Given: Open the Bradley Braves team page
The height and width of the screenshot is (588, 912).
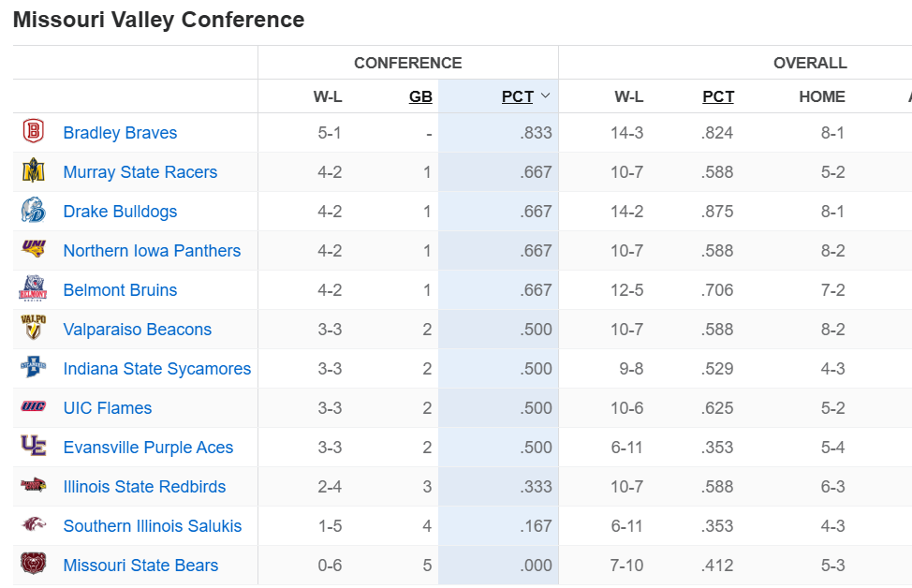Looking at the screenshot, I should 120,133.
